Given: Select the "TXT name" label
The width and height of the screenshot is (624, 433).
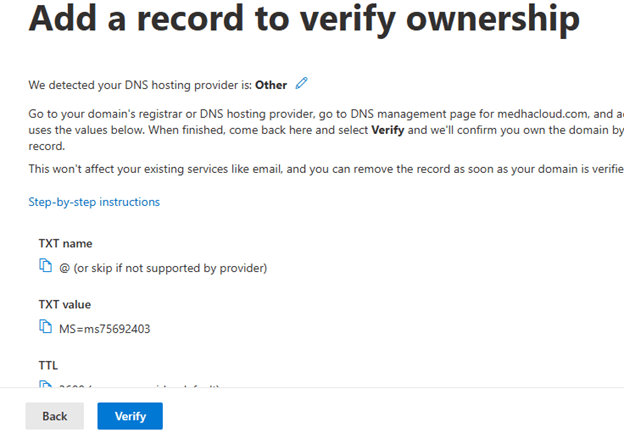Looking at the screenshot, I should [66, 243].
